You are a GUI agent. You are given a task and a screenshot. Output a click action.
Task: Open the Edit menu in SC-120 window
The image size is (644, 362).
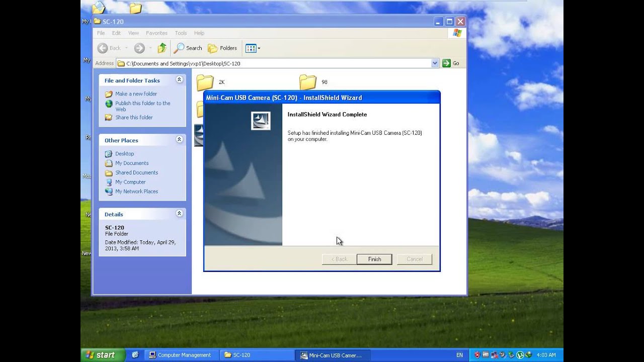tap(116, 33)
